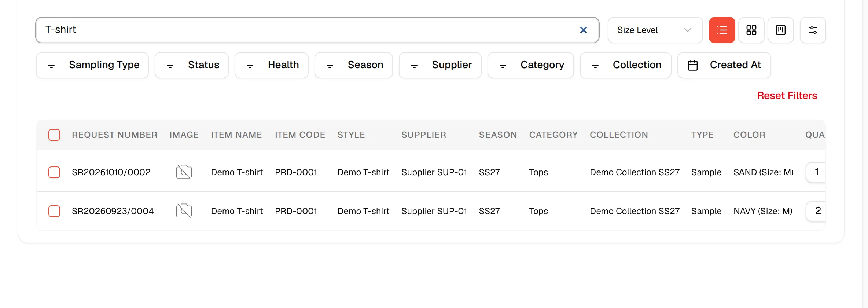Click request number SR20260923/0004
Screen dimensions: 868x308
[x=113, y=211]
